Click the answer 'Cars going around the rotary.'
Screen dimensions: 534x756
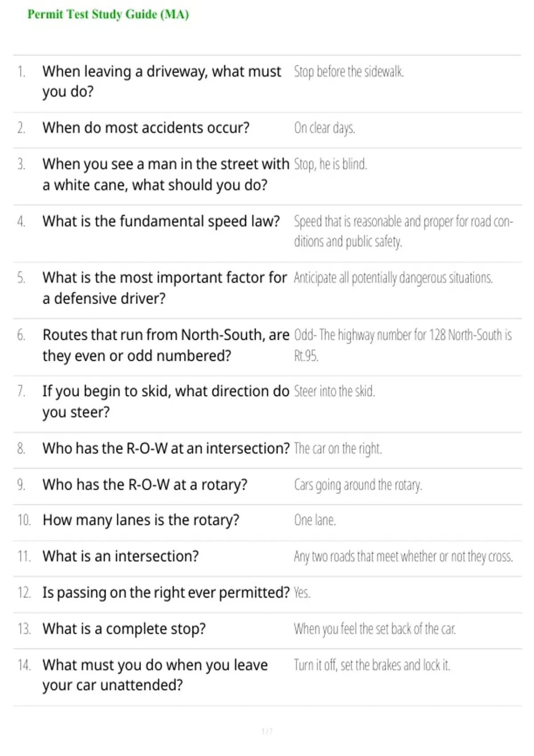(358, 485)
